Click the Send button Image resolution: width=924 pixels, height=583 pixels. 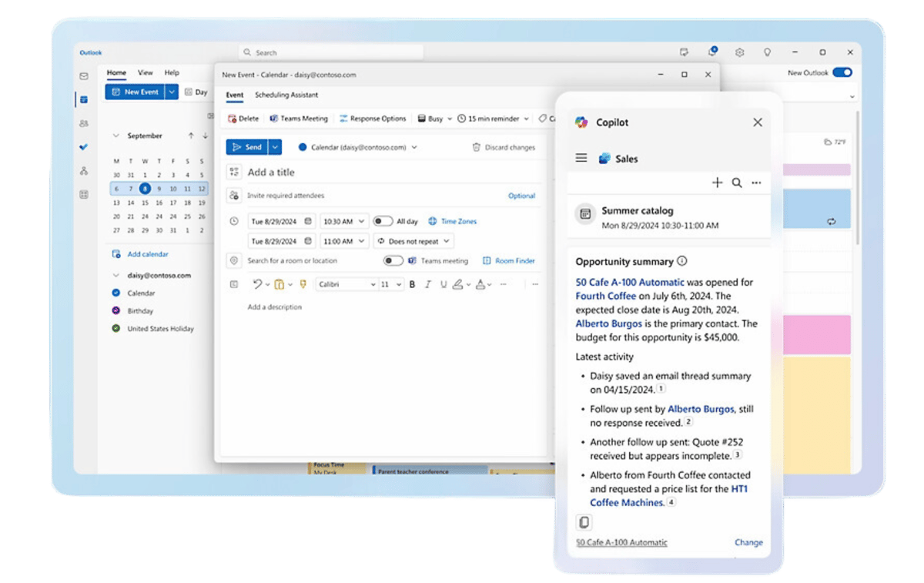click(246, 146)
